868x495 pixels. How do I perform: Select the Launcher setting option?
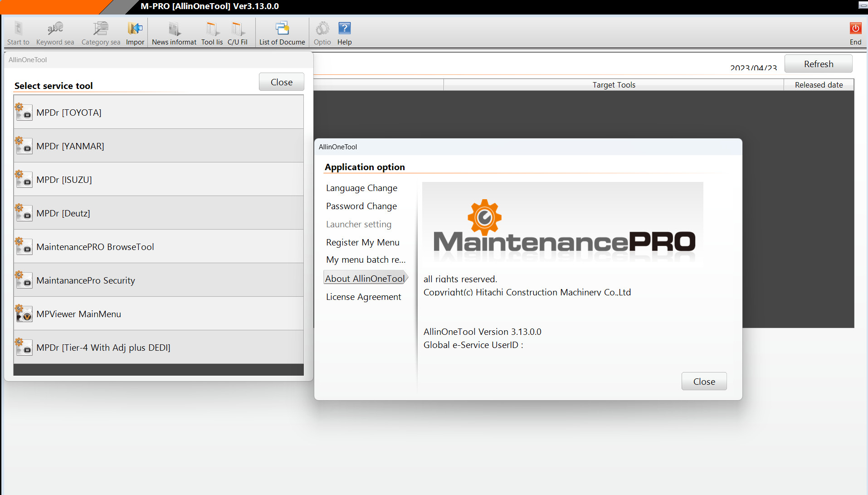point(359,224)
